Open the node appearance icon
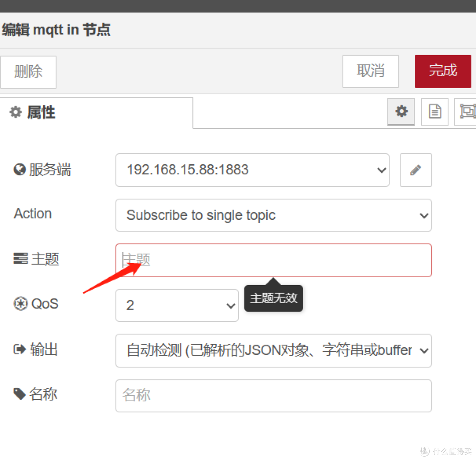 (x=466, y=112)
